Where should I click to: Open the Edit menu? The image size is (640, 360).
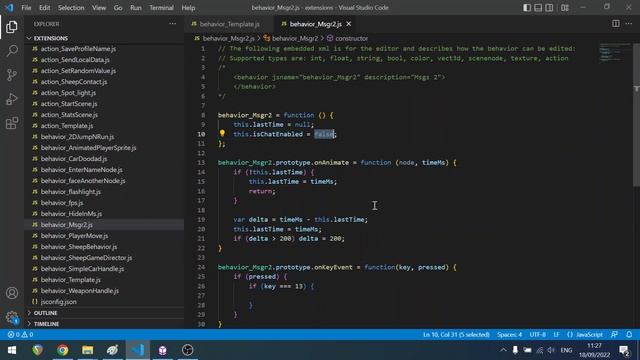tap(44, 8)
